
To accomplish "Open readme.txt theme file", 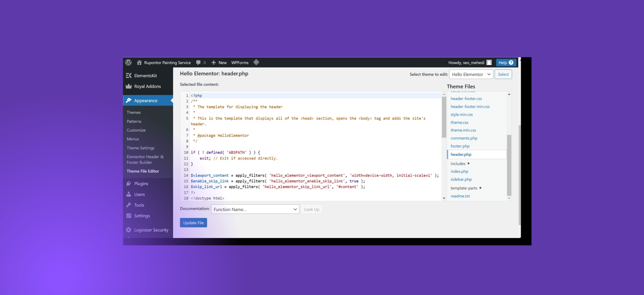I will point(460,196).
